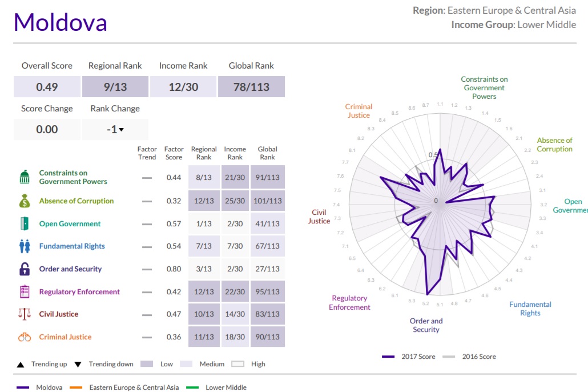The height and width of the screenshot is (392, 588).
Task: Open the Open Government factor link
Action: 70,224
